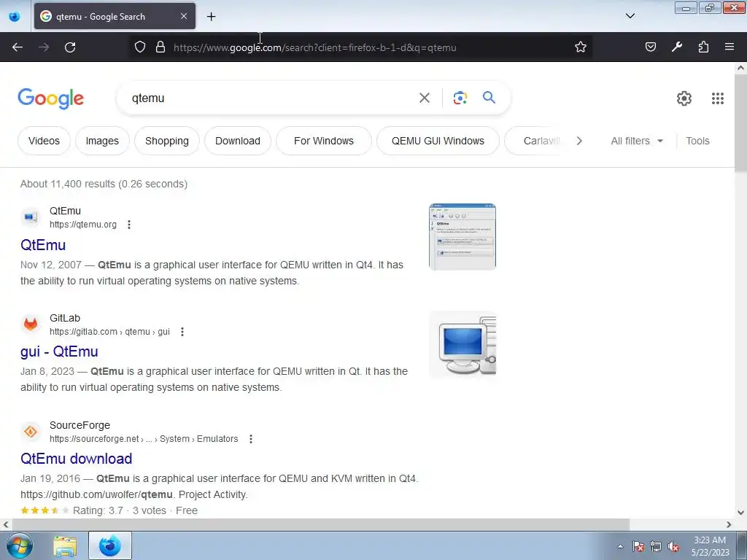Open a new tab with plus button

[x=211, y=17]
